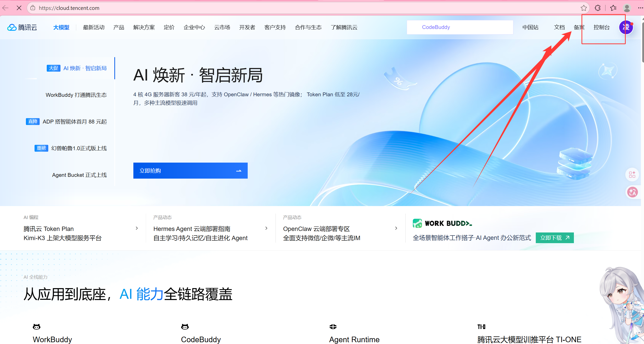Click the text 自主学习/持久记忆/自主进化 Agent
This screenshot has width=644, height=344.
pos(200,238)
